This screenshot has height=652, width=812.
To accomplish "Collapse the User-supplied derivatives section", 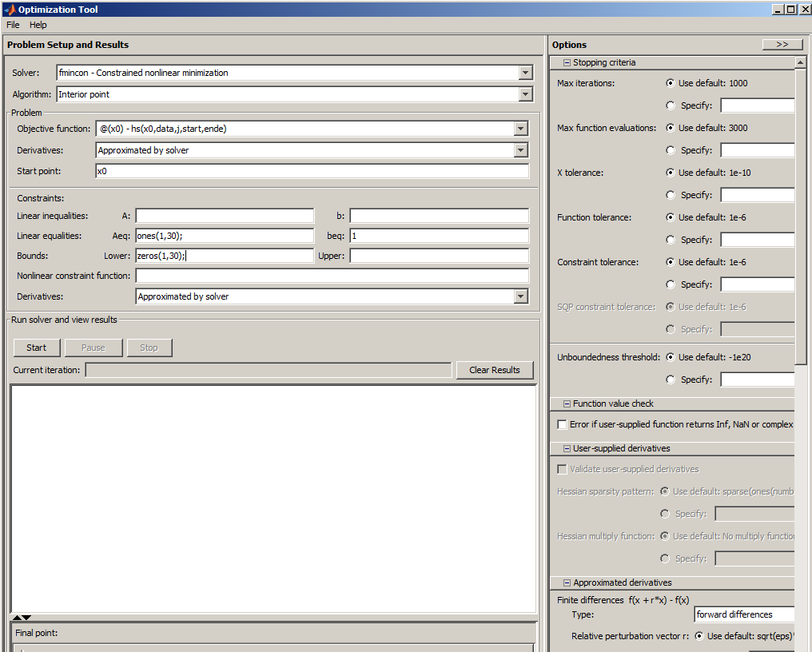I will (567, 449).
